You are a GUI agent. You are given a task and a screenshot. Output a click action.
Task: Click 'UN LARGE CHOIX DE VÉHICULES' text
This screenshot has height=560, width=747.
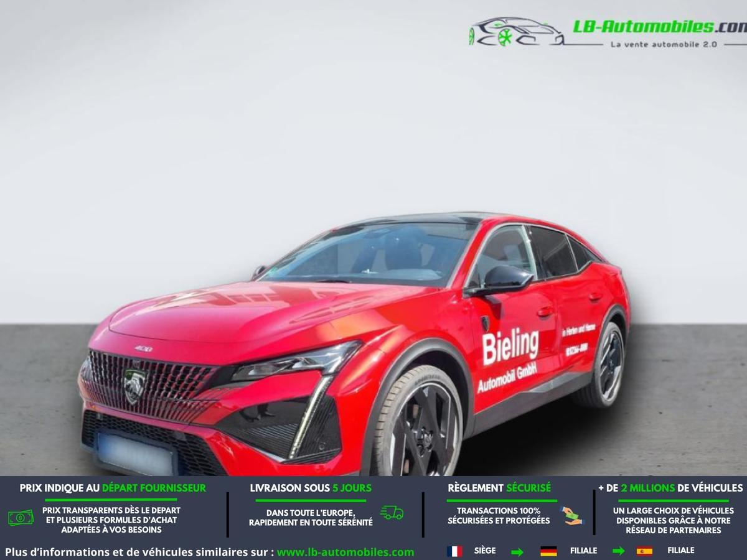click(673, 510)
